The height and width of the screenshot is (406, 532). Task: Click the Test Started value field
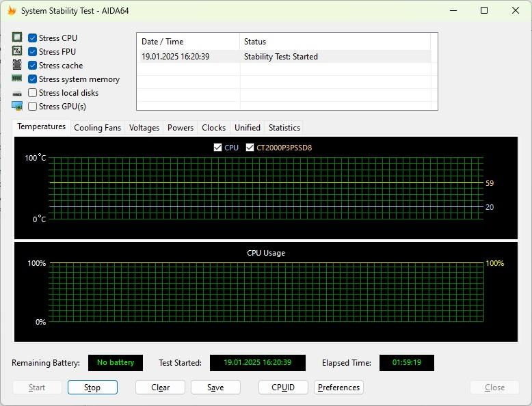[258, 362]
